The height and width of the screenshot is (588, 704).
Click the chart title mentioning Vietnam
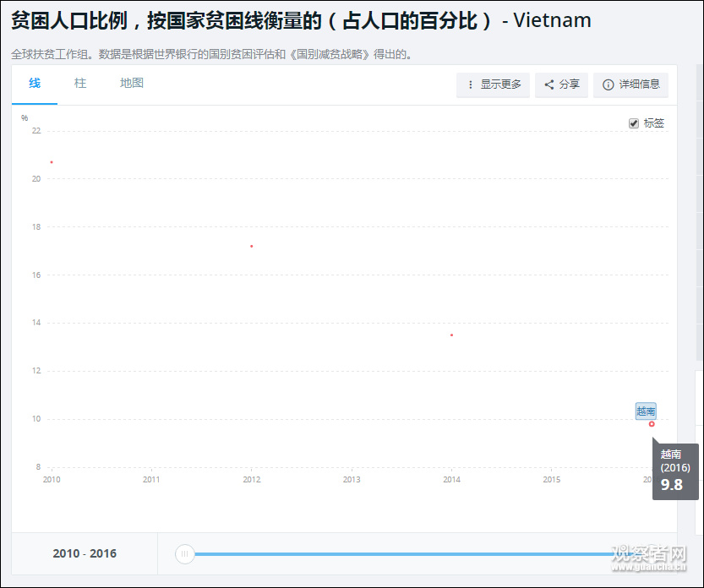tap(301, 20)
